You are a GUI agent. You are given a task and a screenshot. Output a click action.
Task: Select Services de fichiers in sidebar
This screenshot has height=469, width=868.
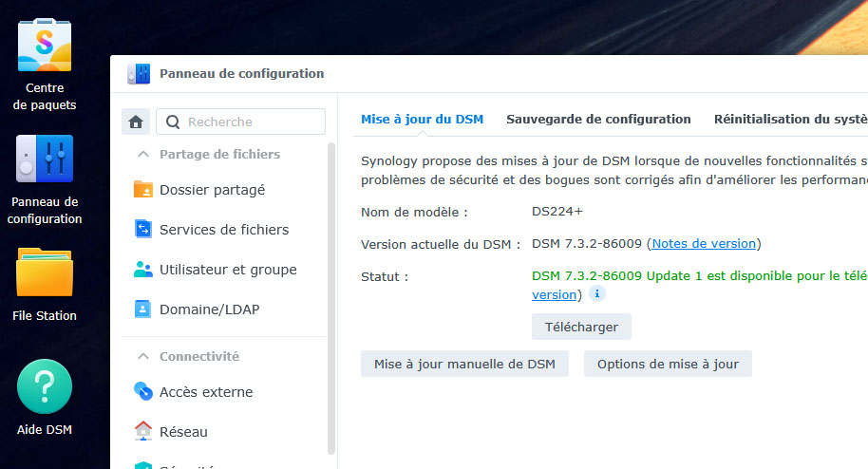click(x=223, y=230)
